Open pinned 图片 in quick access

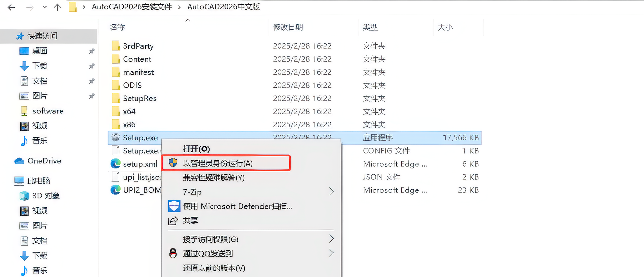(40, 96)
